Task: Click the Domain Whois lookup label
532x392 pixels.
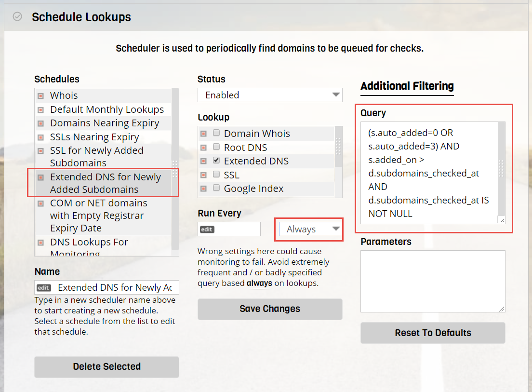Action: (x=257, y=134)
